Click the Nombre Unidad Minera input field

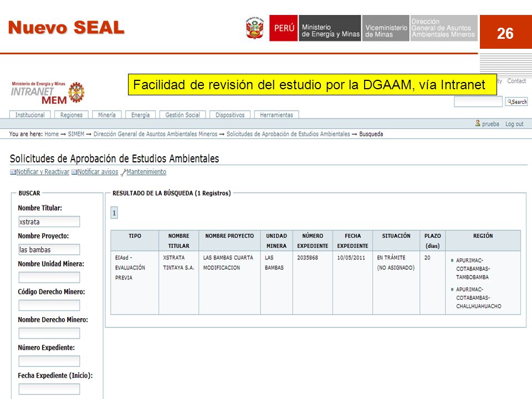49,277
